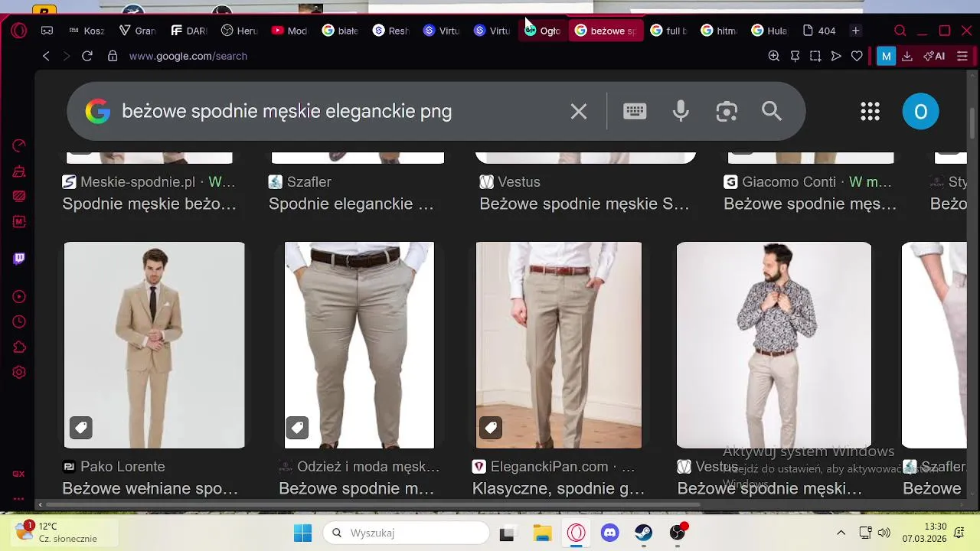The height and width of the screenshot is (551, 980).
Task: Switch to the 'Gran' tab
Action: click(137, 31)
